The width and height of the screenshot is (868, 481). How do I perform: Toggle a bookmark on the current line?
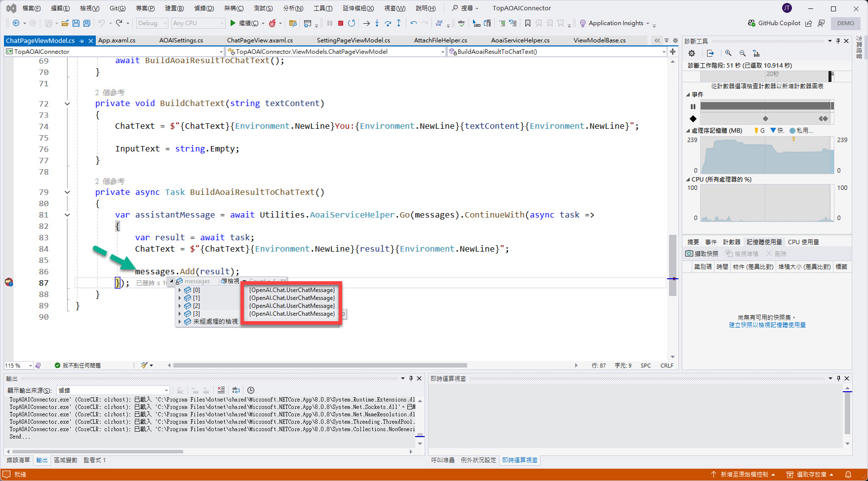528,23
